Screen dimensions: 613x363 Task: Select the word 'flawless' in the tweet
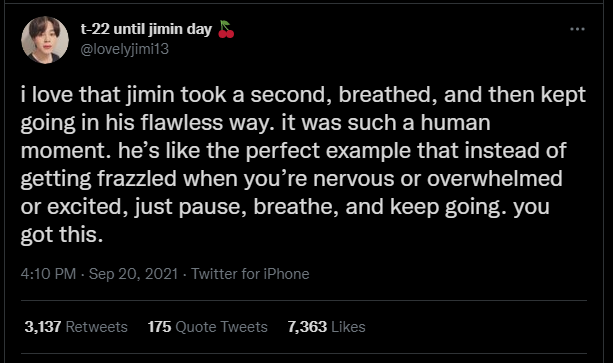tap(181, 123)
